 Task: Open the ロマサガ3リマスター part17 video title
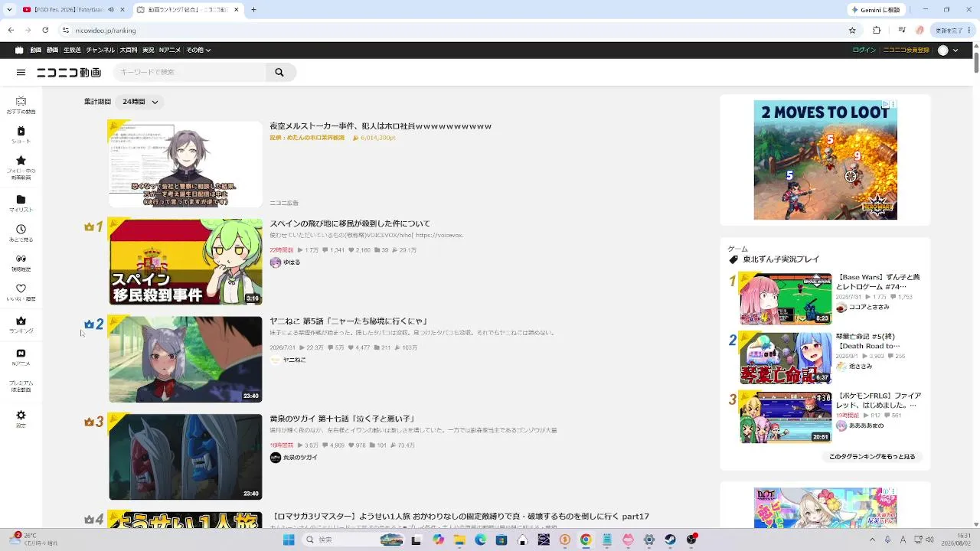[x=461, y=517]
